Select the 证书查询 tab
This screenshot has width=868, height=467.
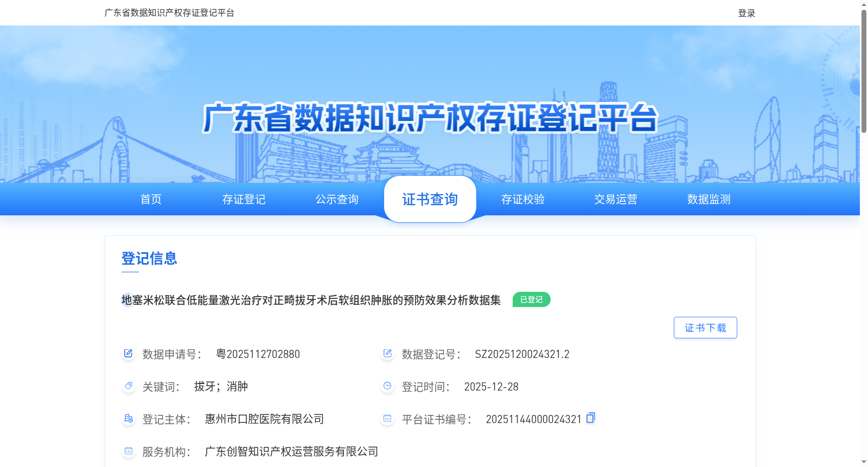click(430, 199)
